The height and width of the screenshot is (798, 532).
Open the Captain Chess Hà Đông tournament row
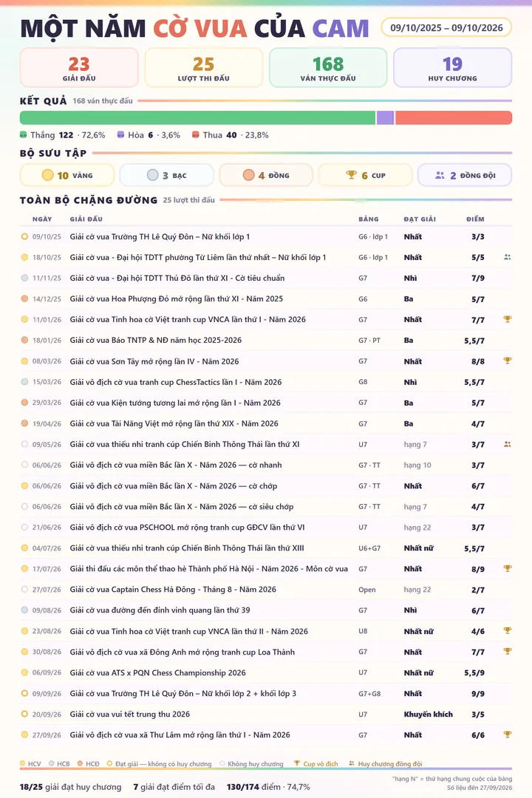tap(266, 590)
